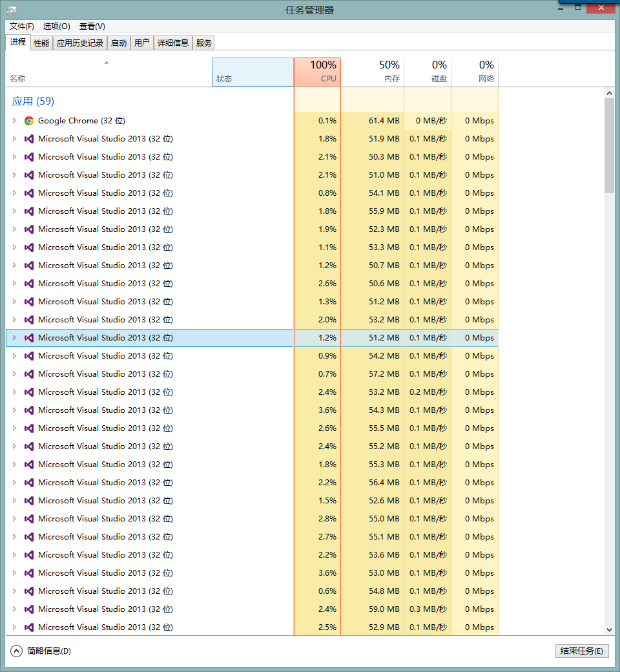
Task: Expand the highlighted Visual Studio row at 1.2% CPU
Action: click(14, 338)
